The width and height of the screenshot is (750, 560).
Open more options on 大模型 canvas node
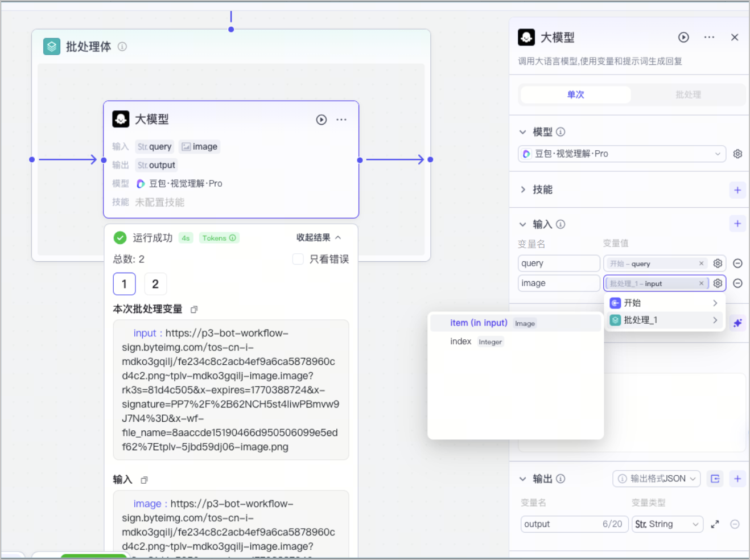(341, 120)
